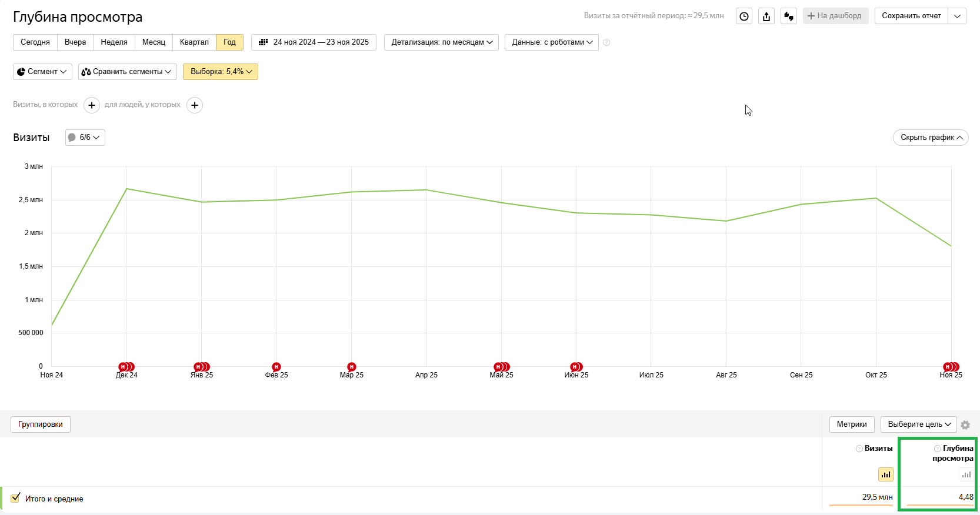980x515 pixels.
Task: Click the Глубина просмотра column header in the table
Action: point(953,453)
